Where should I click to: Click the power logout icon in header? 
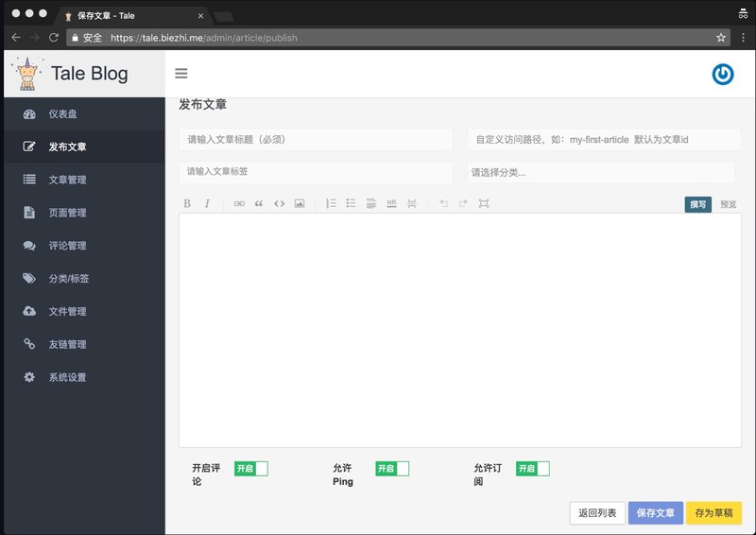click(723, 74)
